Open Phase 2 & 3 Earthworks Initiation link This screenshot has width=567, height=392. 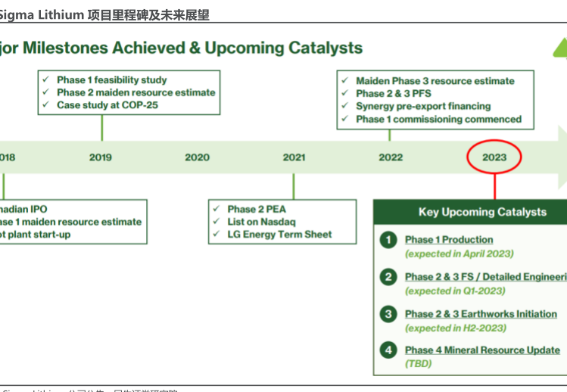point(481,314)
